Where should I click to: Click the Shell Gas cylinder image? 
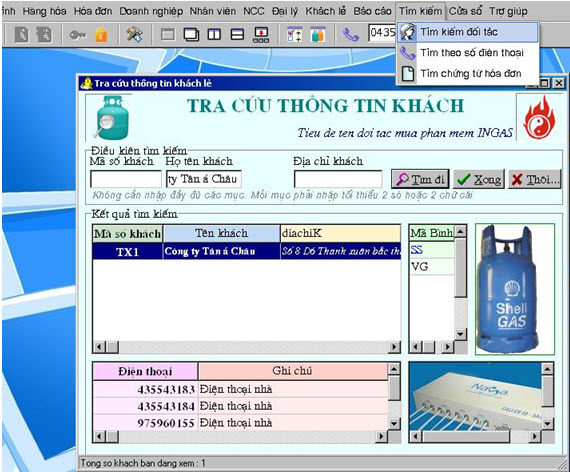(x=515, y=289)
